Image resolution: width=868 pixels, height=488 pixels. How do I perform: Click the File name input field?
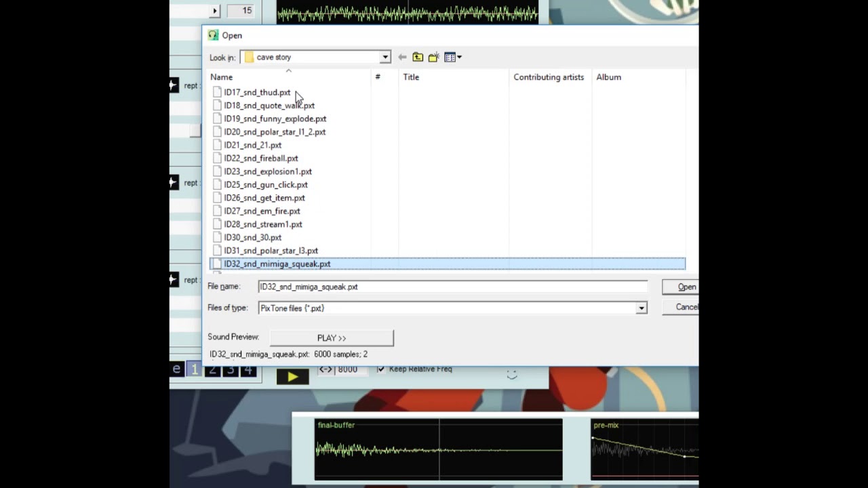tap(452, 287)
